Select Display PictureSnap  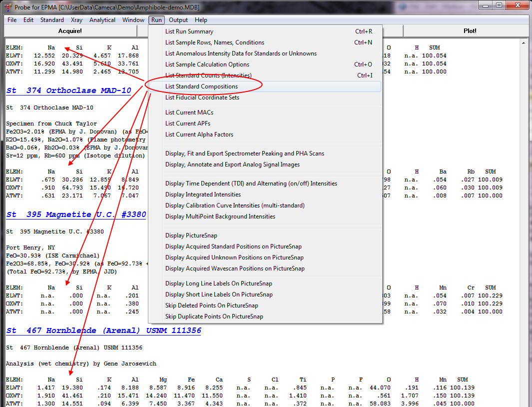pos(191,235)
